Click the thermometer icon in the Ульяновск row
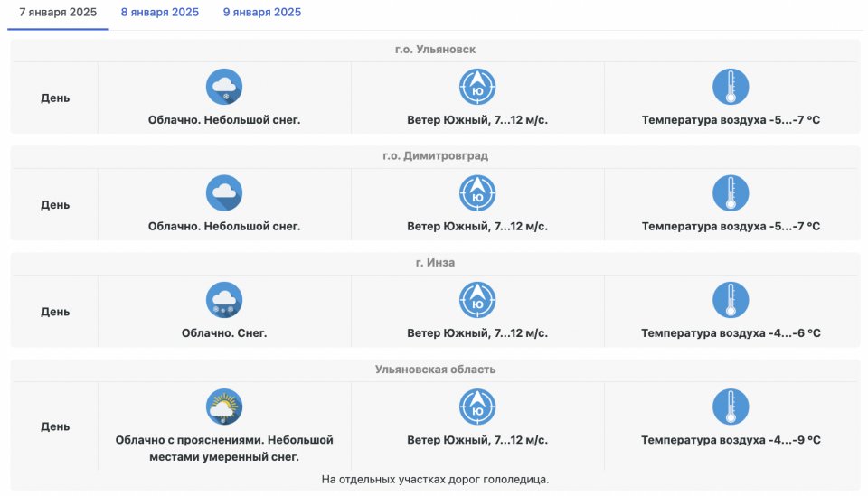 point(731,87)
